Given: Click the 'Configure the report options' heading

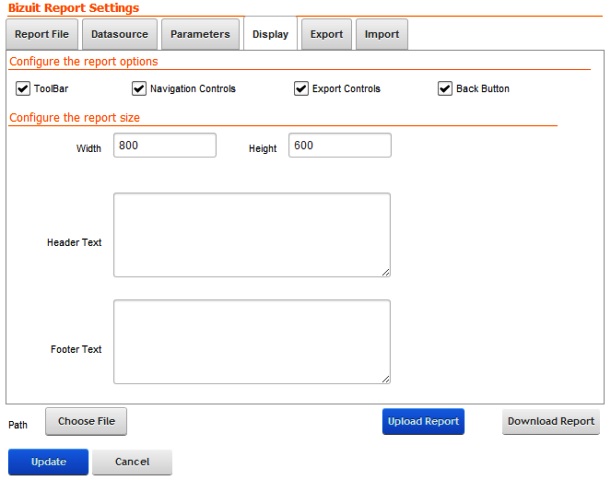Looking at the screenshot, I should [x=83, y=62].
